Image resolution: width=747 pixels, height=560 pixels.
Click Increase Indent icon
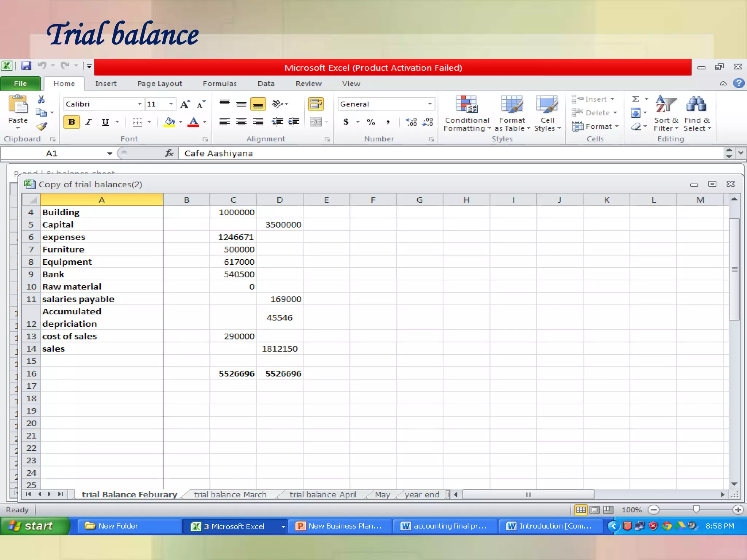294,122
